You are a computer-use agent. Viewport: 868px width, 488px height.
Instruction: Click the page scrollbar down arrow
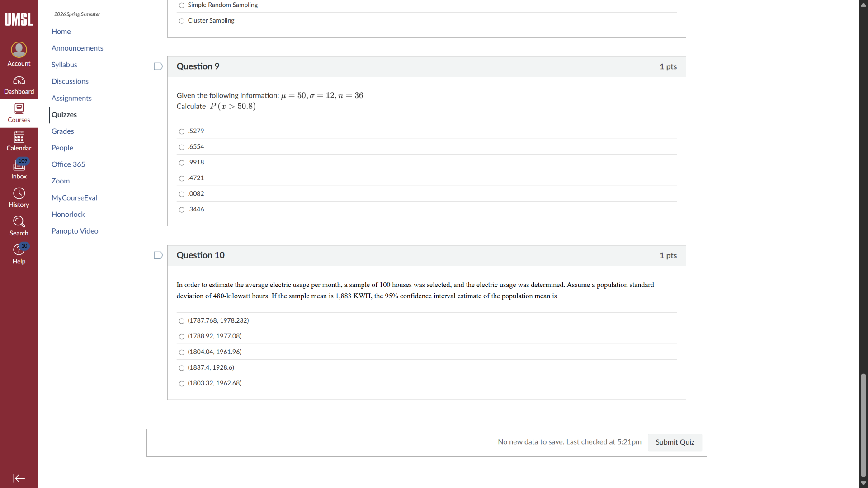[863, 483]
